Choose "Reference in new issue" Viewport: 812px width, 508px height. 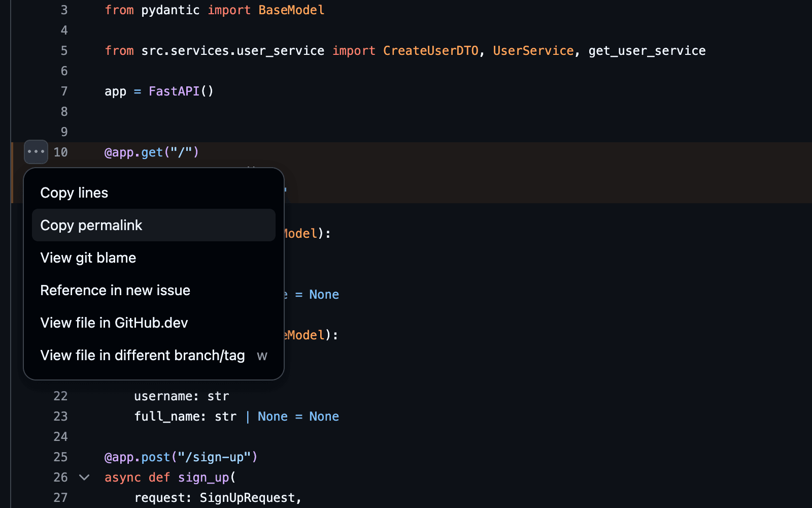pyautogui.click(x=115, y=290)
